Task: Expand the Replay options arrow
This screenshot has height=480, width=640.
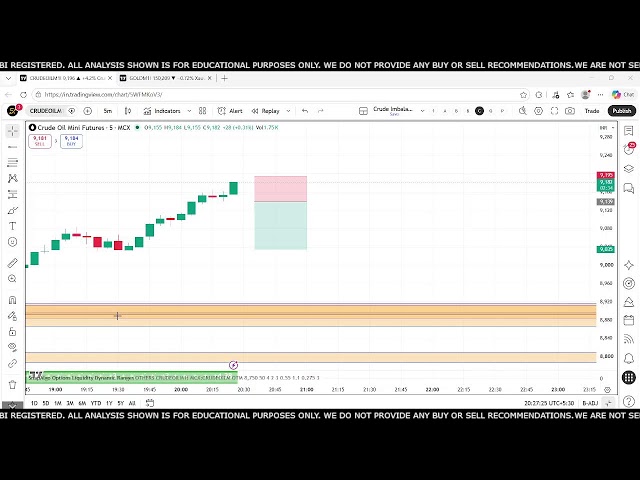Action: coord(288,111)
